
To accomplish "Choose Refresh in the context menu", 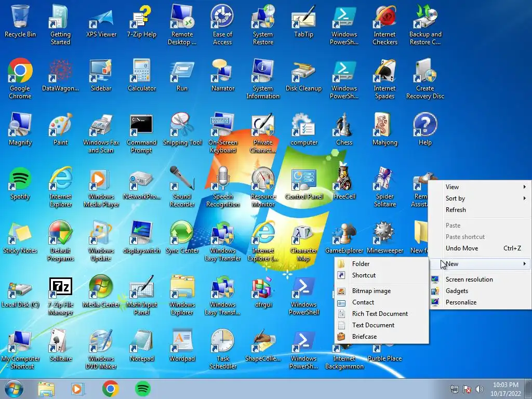I will [480, 210].
